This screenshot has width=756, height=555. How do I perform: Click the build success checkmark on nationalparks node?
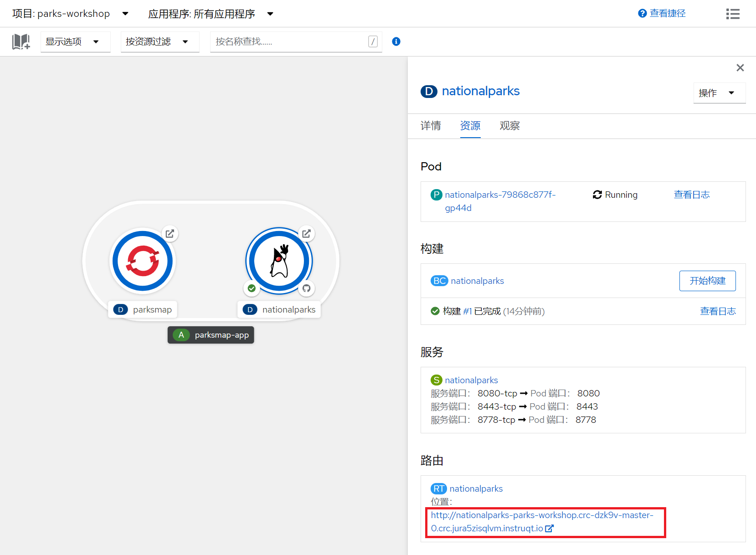pos(252,288)
